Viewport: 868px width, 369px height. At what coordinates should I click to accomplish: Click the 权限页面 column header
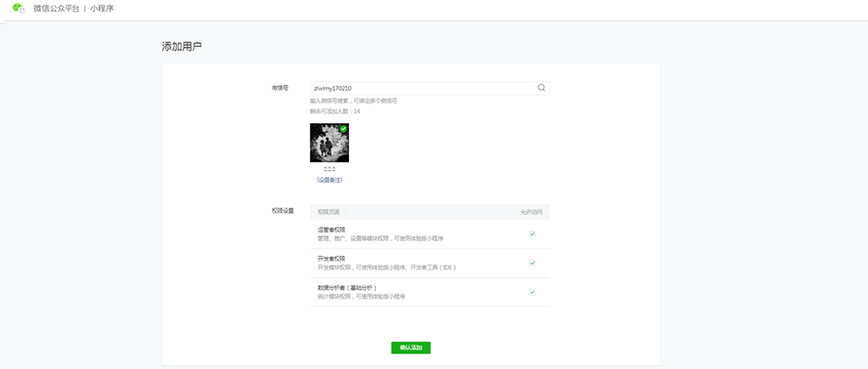(329, 212)
